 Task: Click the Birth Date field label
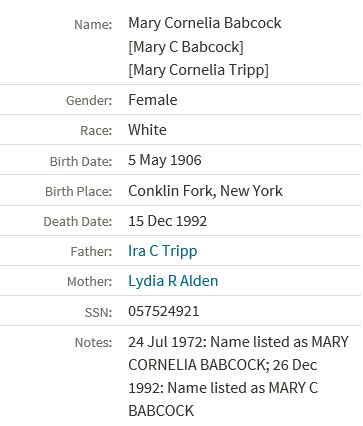[81, 162]
